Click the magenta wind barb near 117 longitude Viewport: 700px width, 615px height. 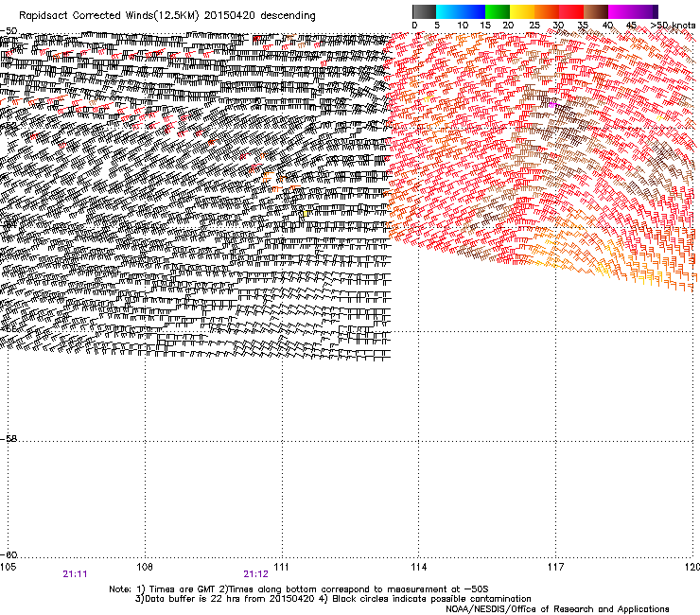(553, 105)
